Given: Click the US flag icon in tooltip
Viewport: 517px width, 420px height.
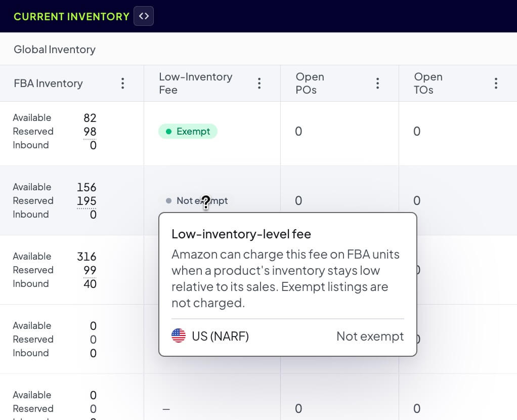Looking at the screenshot, I should pyautogui.click(x=179, y=336).
